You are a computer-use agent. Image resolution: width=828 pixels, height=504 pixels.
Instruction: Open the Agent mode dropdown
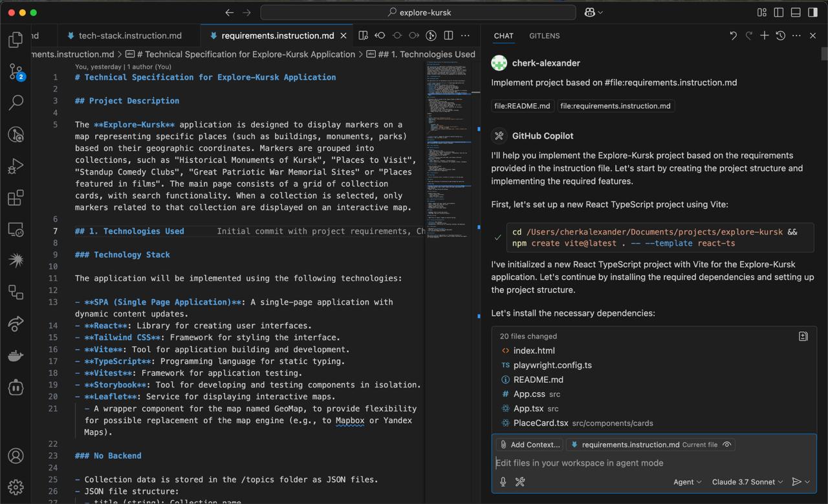(687, 481)
